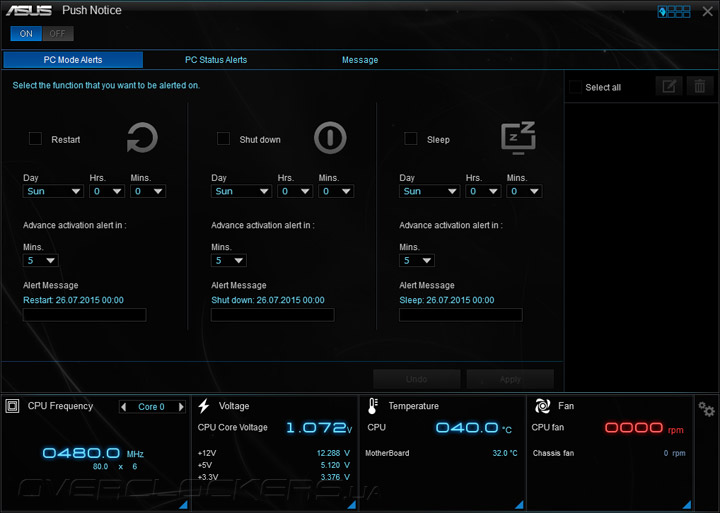The height and width of the screenshot is (513, 720).
Task: Open the Sleep Hrs. dropdown
Action: [483, 191]
